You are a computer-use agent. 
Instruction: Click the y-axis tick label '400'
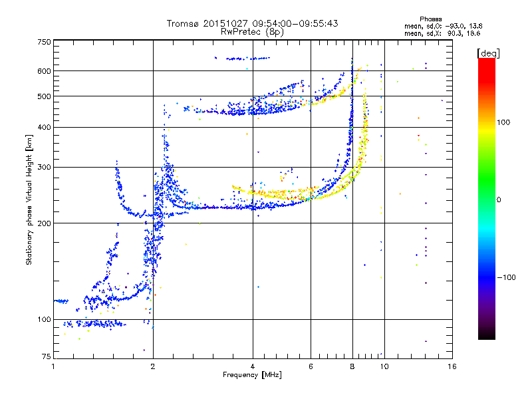(x=44, y=127)
